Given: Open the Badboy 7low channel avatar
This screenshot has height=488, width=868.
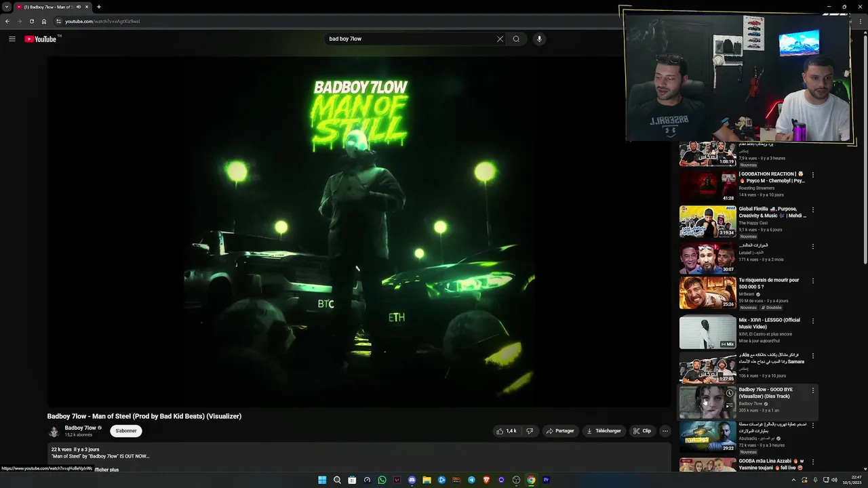Looking at the screenshot, I should pos(54,431).
